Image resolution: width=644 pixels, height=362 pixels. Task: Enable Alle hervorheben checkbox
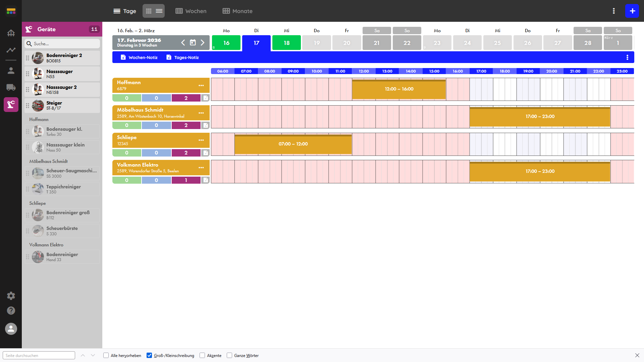106,355
